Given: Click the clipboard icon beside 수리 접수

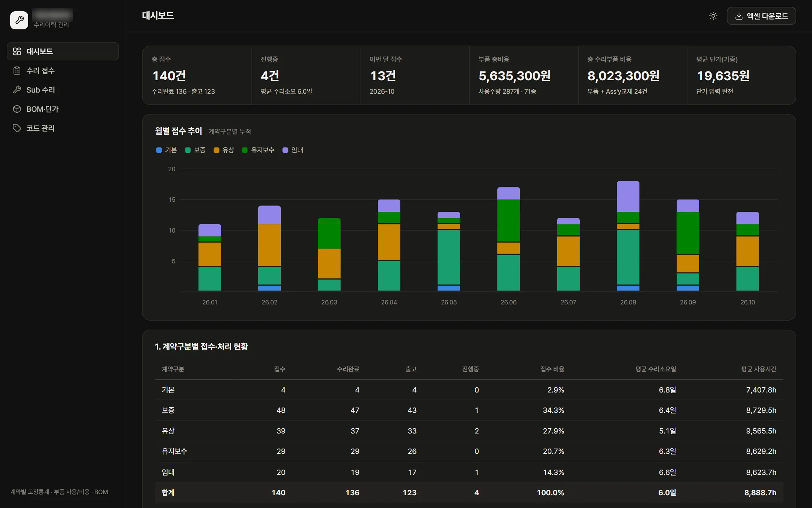Looking at the screenshot, I should (17, 71).
